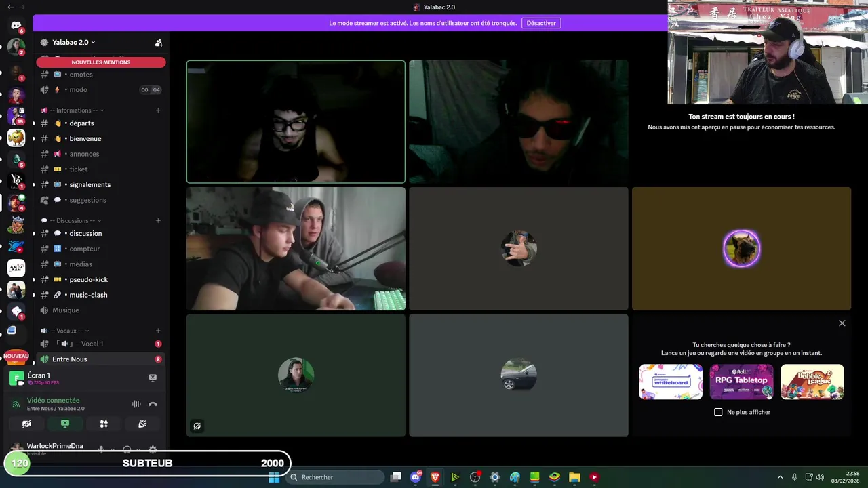This screenshot has width=868, height=488.
Task: Click the NOUVEAU badge server icon
Action: tap(16, 357)
